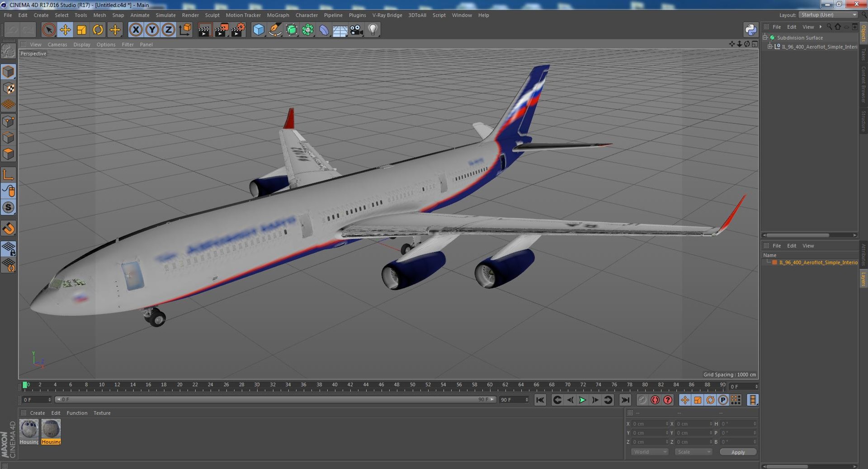
Task: Click the current frame input field
Action: pyautogui.click(x=36, y=400)
